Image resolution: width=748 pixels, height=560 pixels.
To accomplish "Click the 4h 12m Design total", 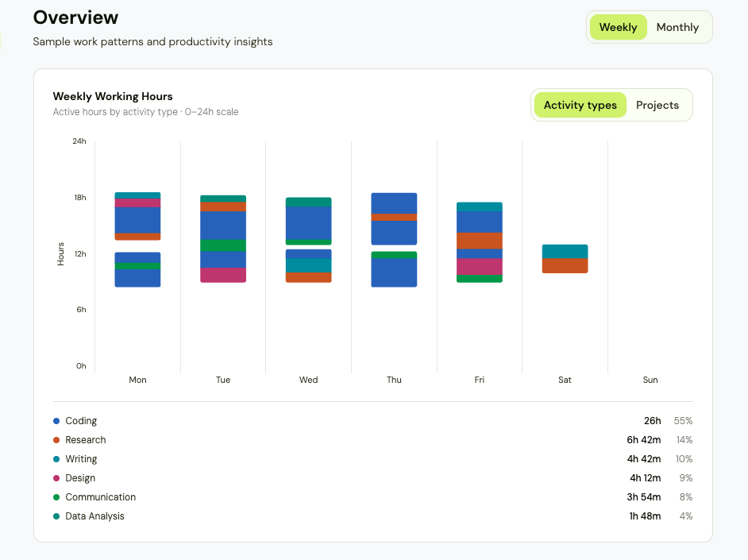I will [645, 478].
